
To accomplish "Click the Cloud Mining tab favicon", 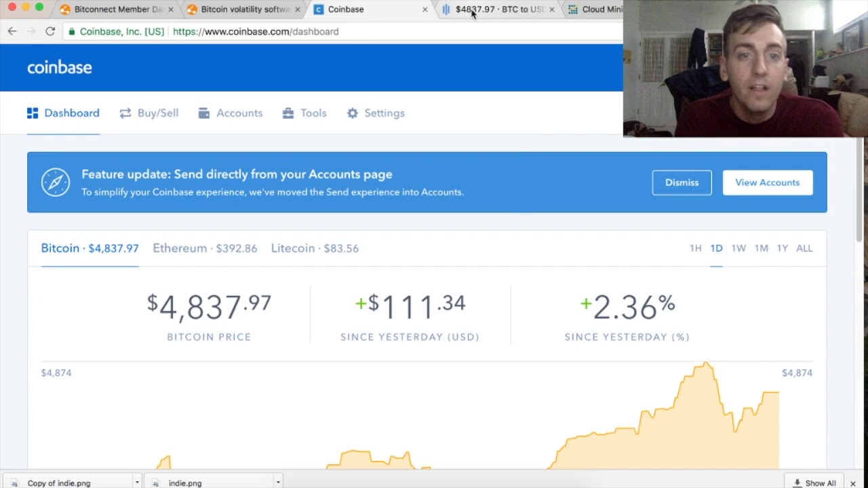I will point(573,9).
